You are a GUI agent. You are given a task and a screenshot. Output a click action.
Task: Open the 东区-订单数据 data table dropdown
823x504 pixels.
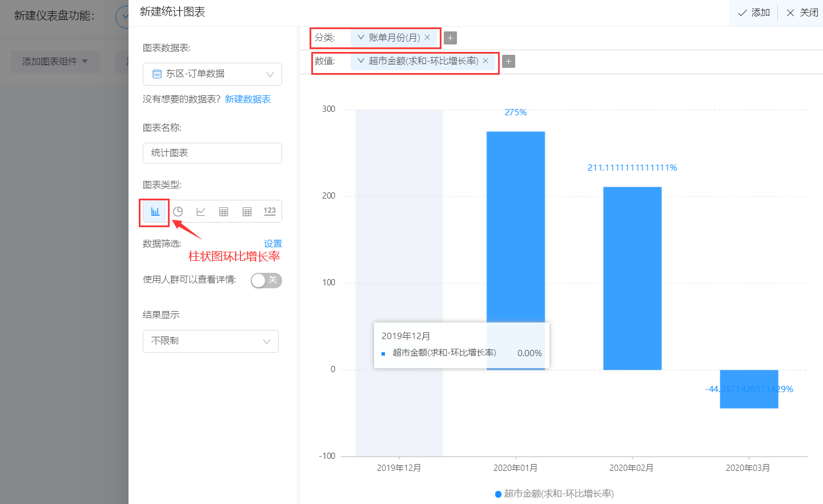point(212,74)
